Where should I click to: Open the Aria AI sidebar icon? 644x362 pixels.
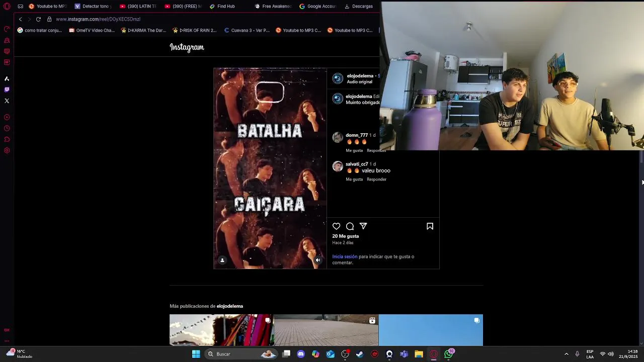coord(7,78)
